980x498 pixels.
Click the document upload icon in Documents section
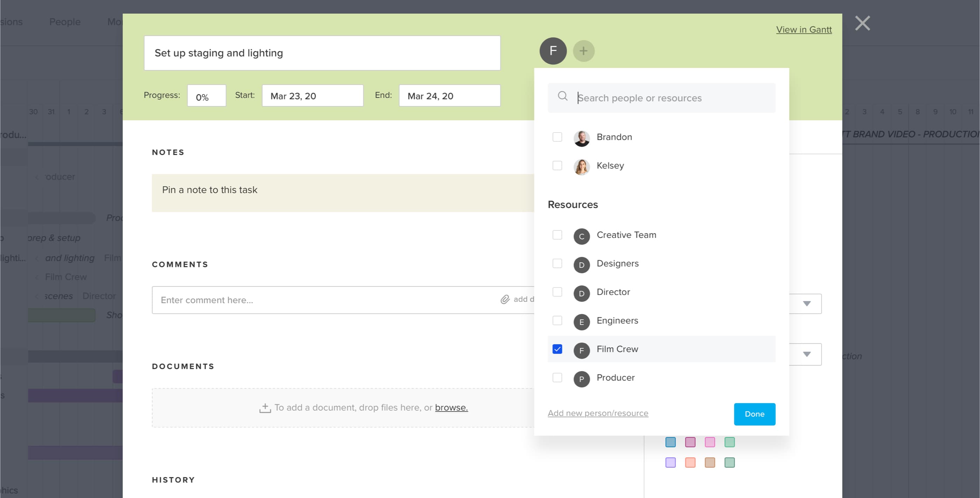265,407
